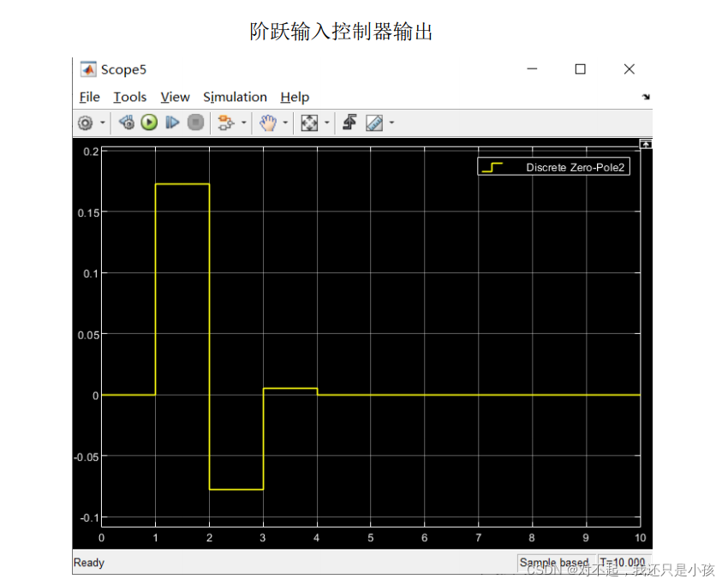
Task: Open the Simulation menu
Action: point(235,97)
